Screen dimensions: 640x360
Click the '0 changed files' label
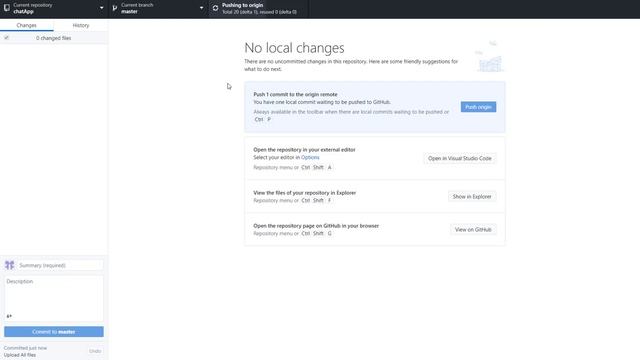coord(53,38)
